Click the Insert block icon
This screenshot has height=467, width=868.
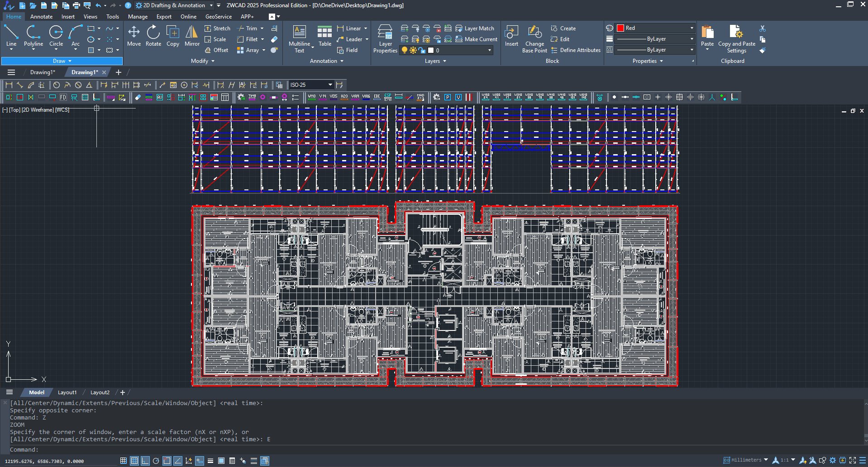(511, 36)
